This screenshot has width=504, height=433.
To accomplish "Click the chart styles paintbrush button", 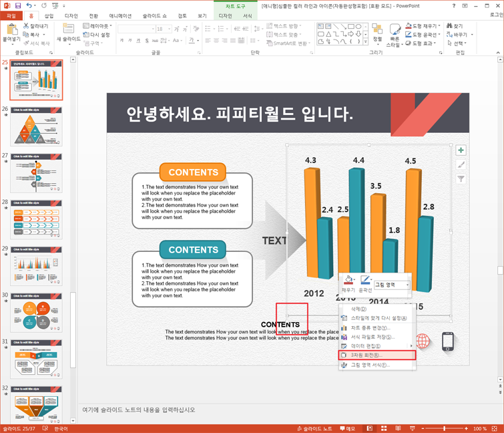I will 461,164.
